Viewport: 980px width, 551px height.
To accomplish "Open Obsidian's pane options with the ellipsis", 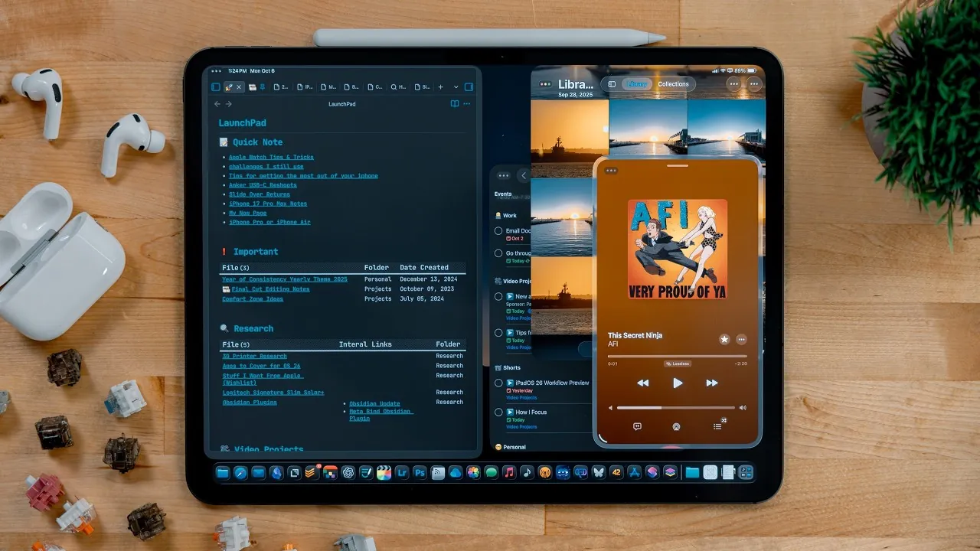I will (x=465, y=104).
